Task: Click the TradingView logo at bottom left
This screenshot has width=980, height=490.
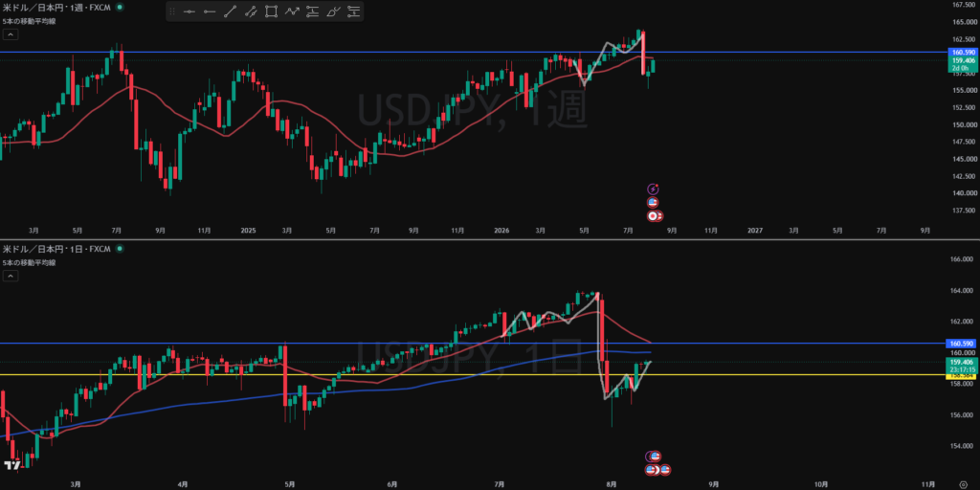Action: [x=11, y=465]
